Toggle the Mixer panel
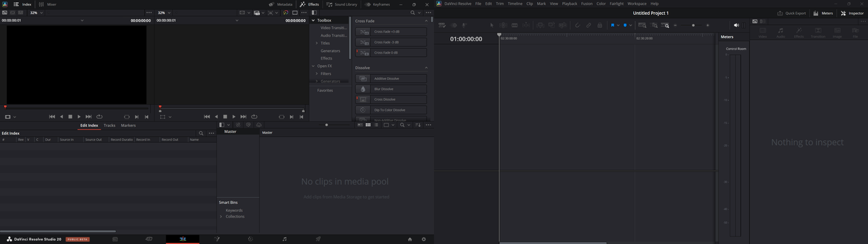The width and height of the screenshot is (868, 244). pos(47,4)
